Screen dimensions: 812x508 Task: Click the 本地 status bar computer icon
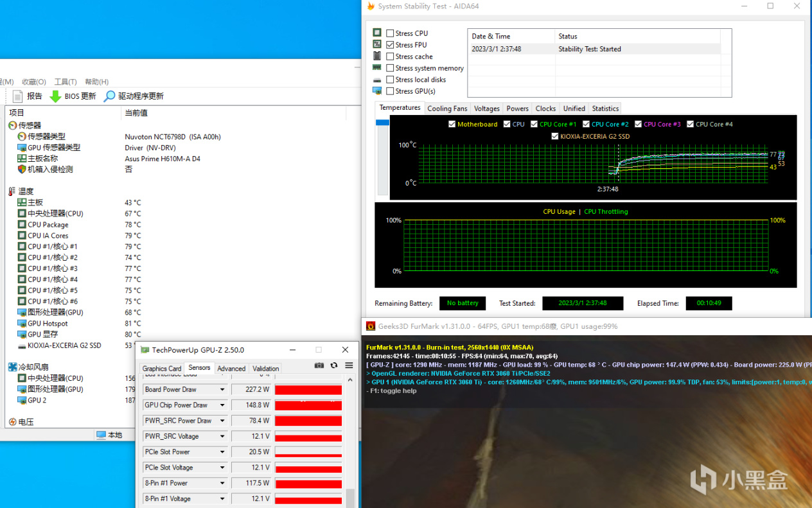[x=101, y=435]
